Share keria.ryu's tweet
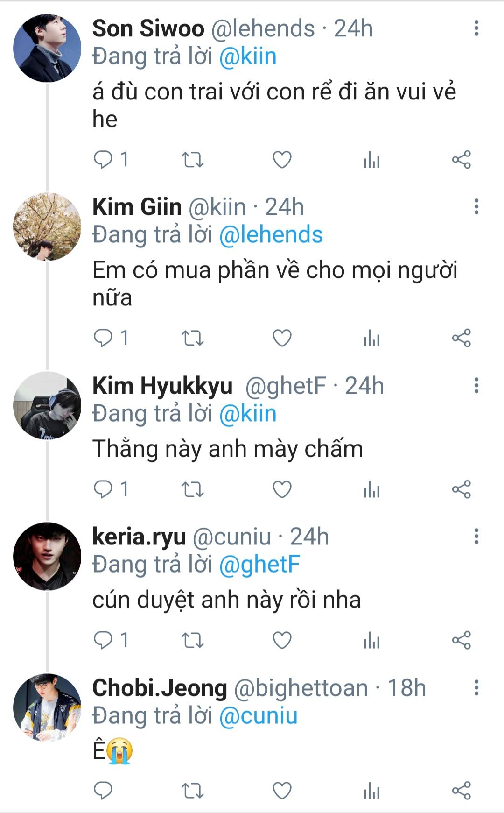The height and width of the screenshot is (813, 504). tap(461, 640)
